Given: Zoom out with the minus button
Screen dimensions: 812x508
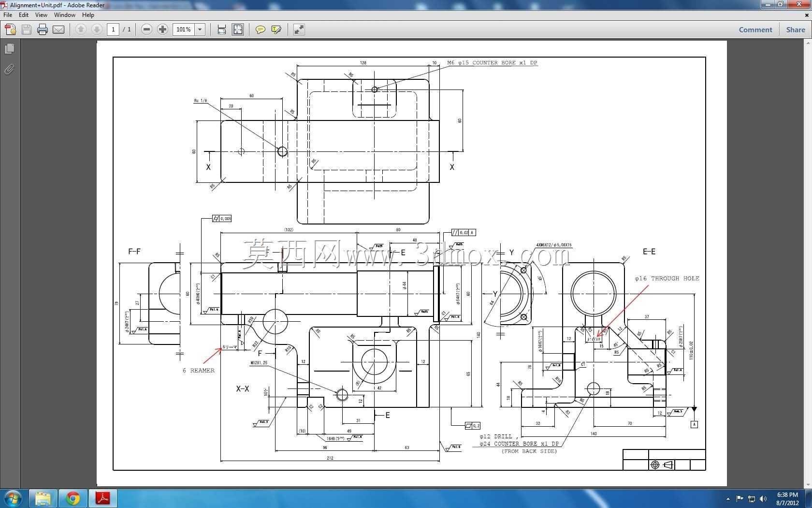Looking at the screenshot, I should pyautogui.click(x=147, y=30).
